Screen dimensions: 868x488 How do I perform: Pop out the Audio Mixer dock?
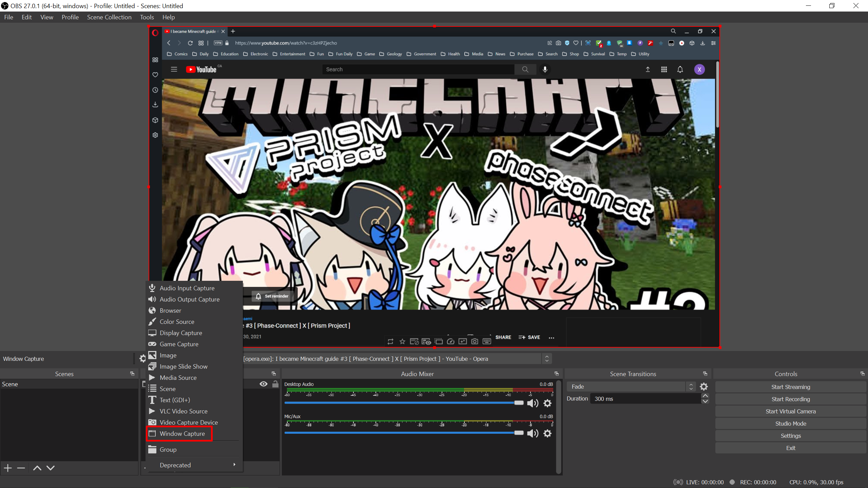click(x=557, y=374)
